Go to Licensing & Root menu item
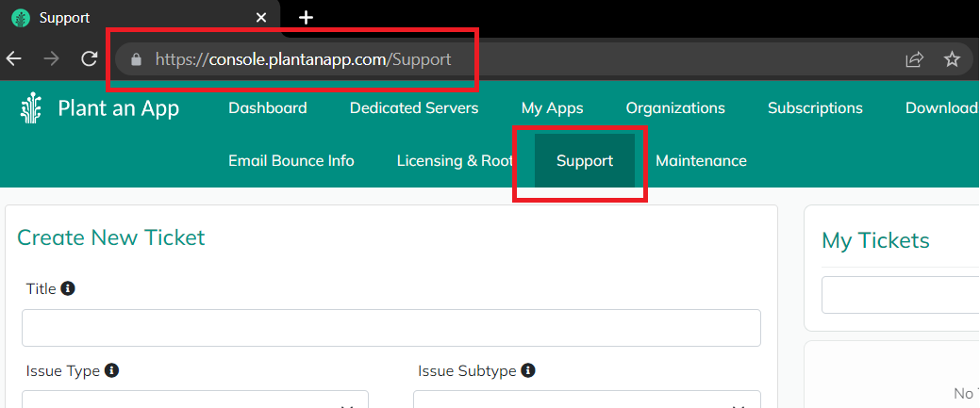The image size is (980, 408). pos(455,160)
